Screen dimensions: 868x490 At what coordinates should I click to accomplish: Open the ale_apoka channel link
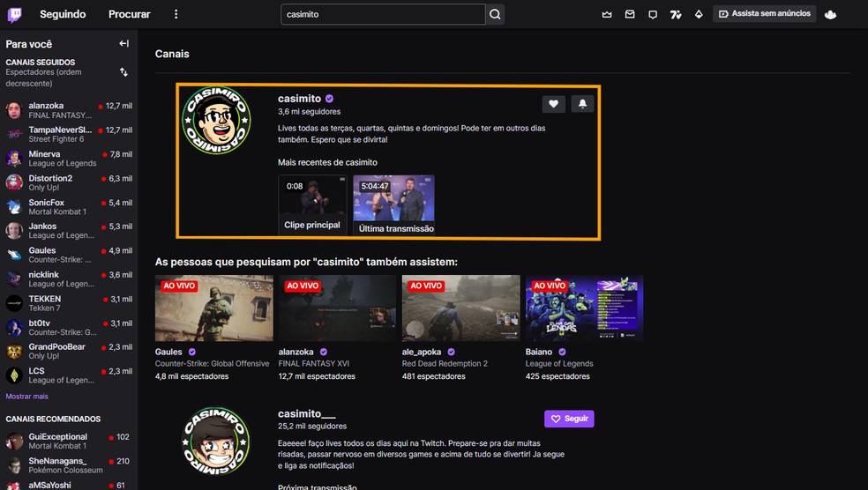pos(422,352)
